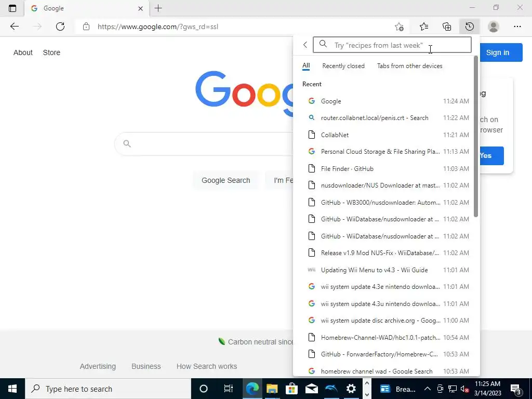This screenshot has width=532, height=399.
Task: Open Mail app from taskbar
Action: pyautogui.click(x=312, y=389)
